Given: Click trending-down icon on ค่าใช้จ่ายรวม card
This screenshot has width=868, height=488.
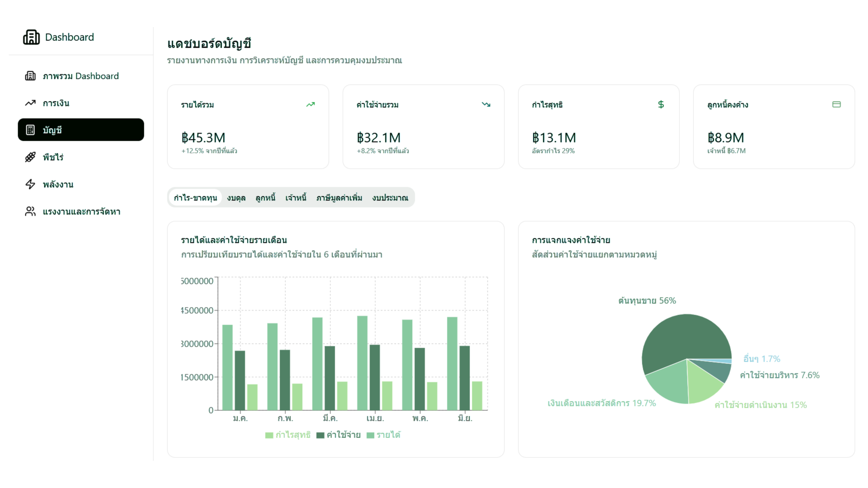Looking at the screenshot, I should [x=486, y=104].
